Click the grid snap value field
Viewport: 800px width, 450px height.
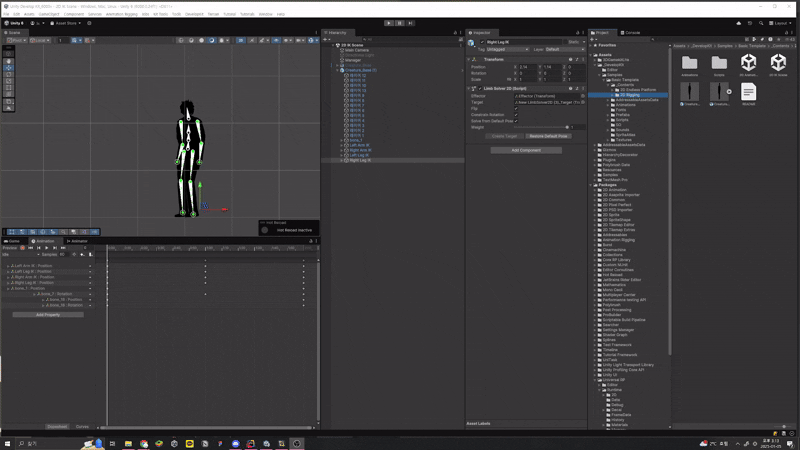(62, 40)
